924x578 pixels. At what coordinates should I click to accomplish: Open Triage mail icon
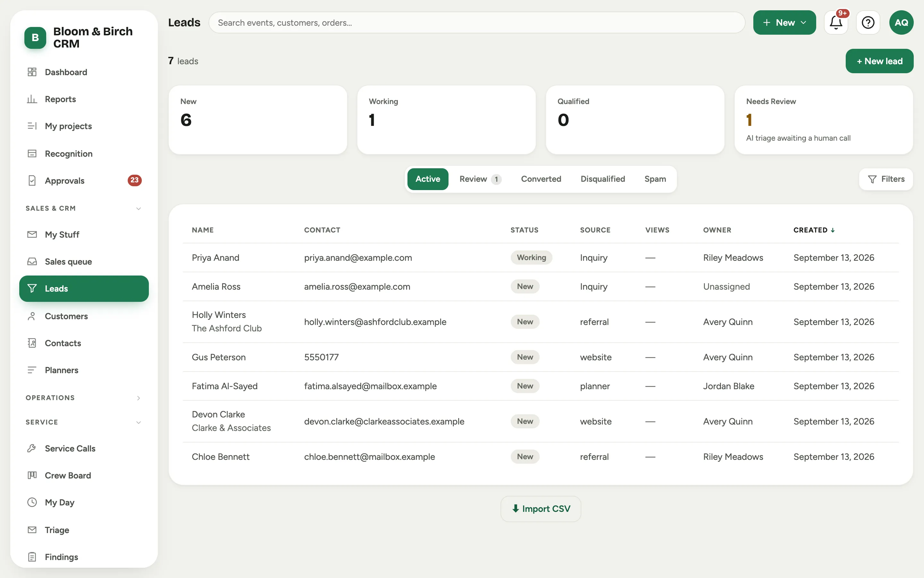(32, 530)
